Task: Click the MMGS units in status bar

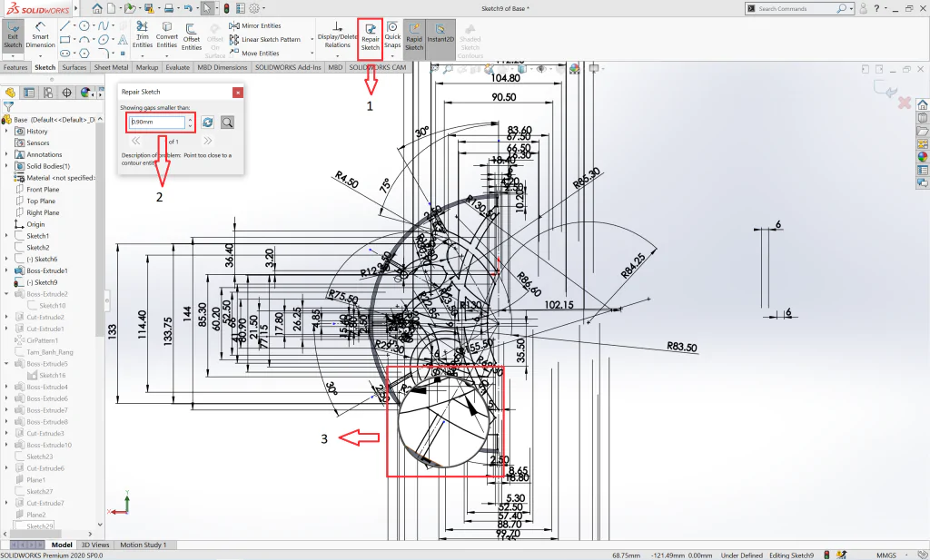Action: pos(886,555)
